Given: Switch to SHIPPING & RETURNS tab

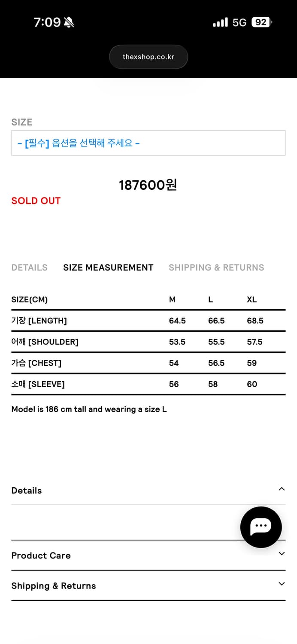Looking at the screenshot, I should tap(216, 267).
